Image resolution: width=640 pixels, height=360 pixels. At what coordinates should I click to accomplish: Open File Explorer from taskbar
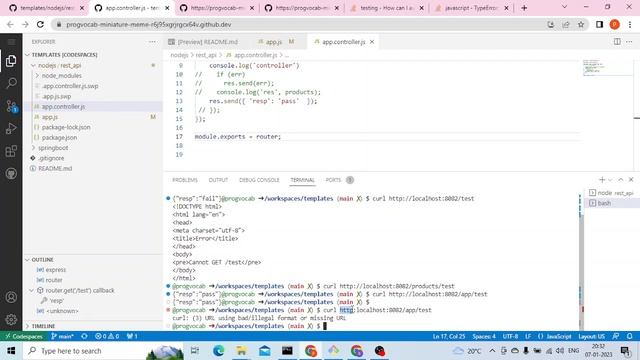[241, 351]
